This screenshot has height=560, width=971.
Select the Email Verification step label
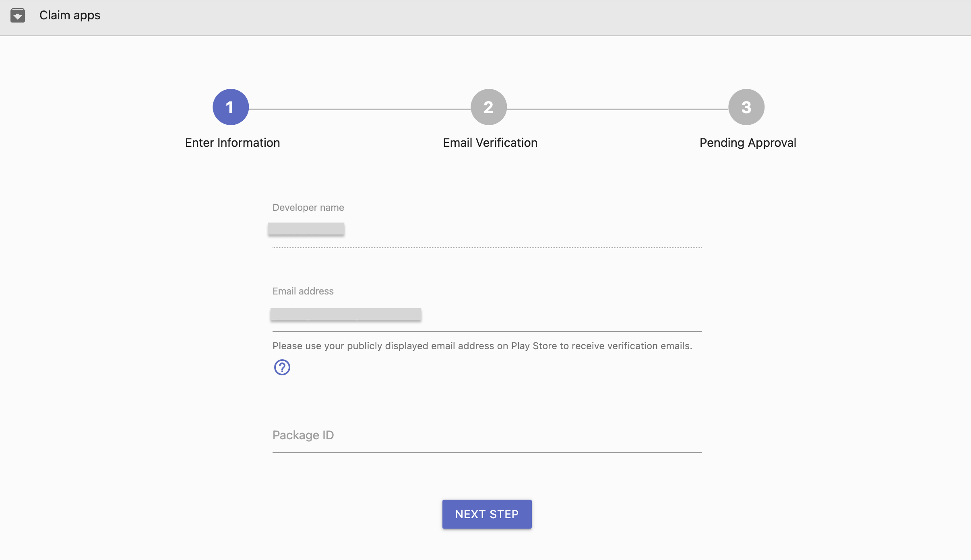tap(490, 142)
